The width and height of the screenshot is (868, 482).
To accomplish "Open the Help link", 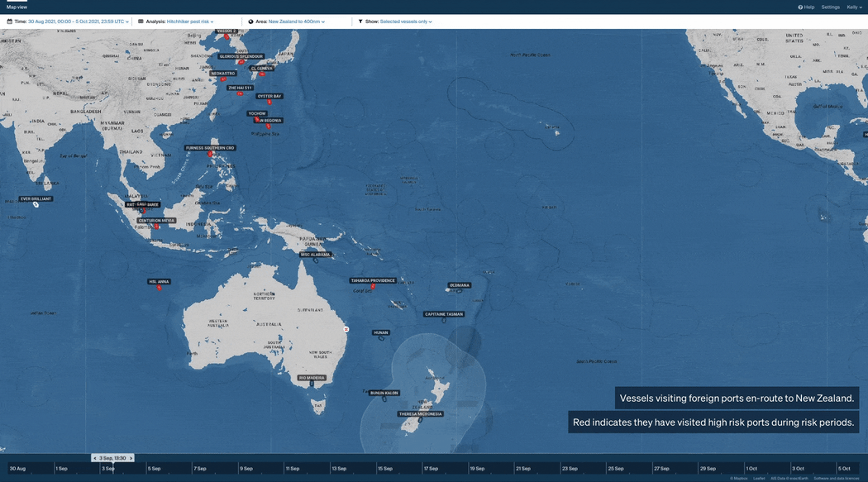I will [806, 7].
